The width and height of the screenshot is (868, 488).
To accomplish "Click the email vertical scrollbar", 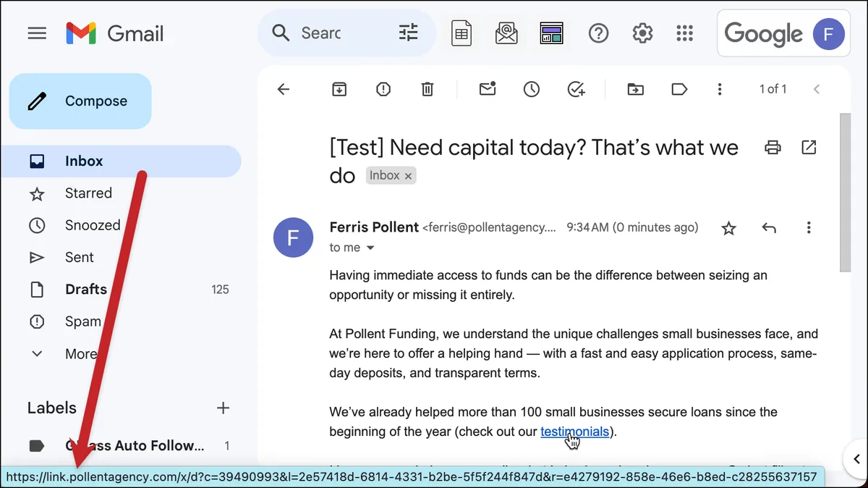I will [845, 192].
